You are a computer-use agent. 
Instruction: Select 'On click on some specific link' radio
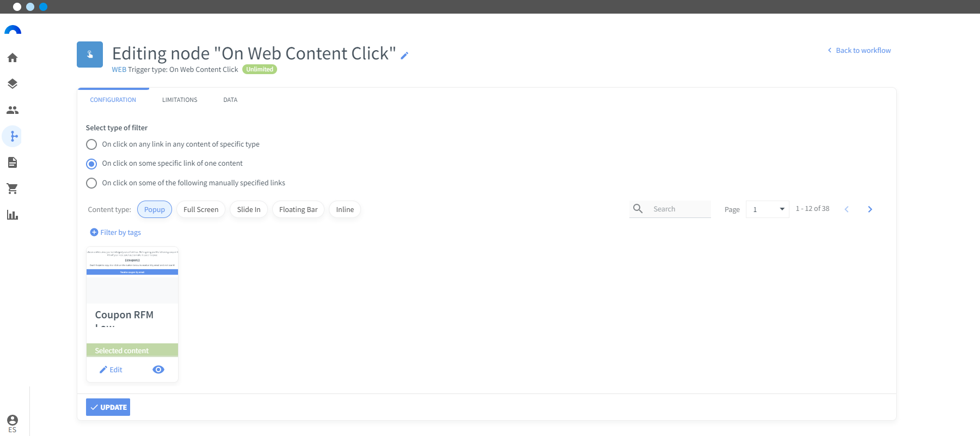pyautogui.click(x=91, y=163)
